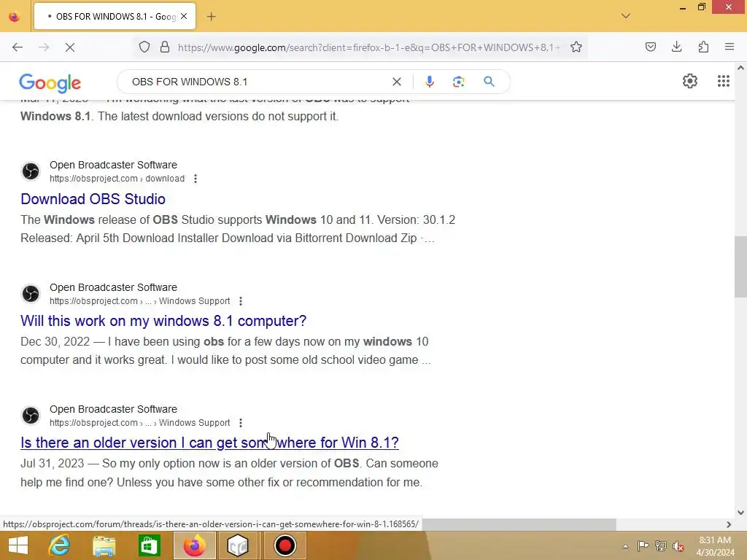
Task: Open the Save to Pocket icon
Action: pyautogui.click(x=650, y=47)
